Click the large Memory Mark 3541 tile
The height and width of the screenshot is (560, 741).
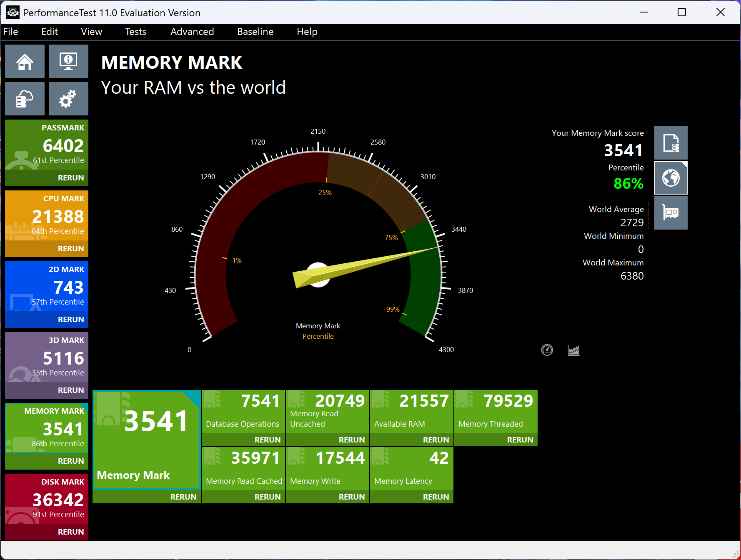pyautogui.click(x=146, y=440)
